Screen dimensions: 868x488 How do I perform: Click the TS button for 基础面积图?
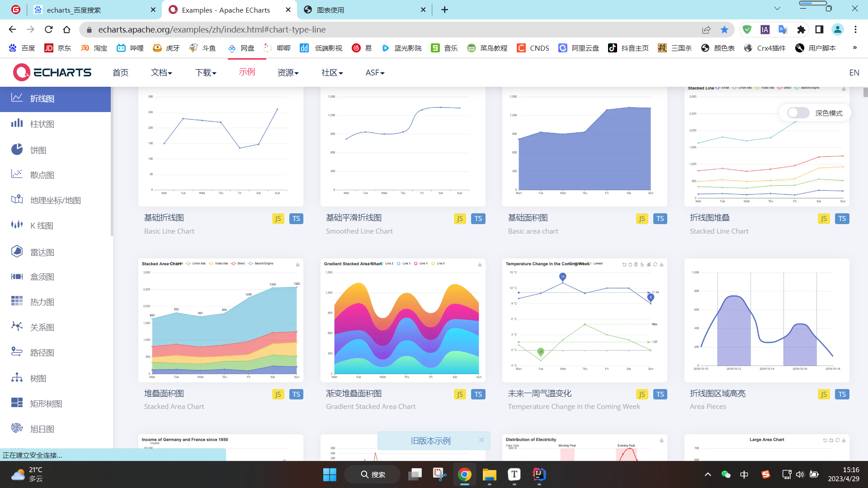click(660, 219)
